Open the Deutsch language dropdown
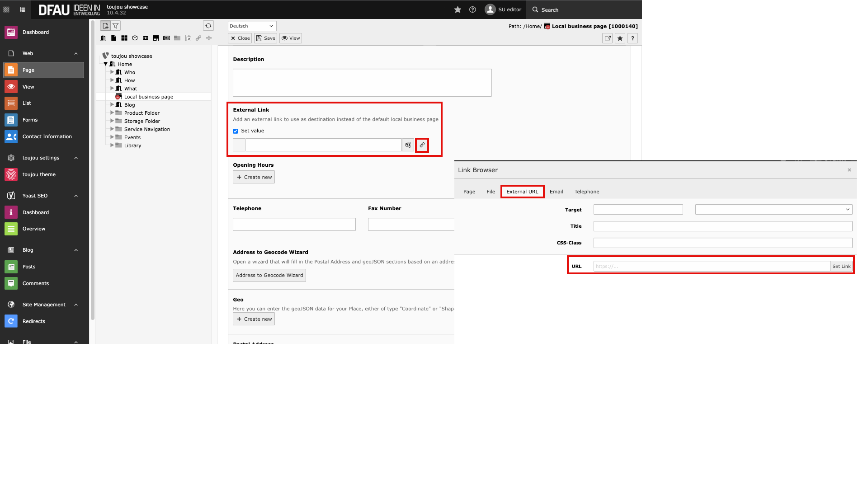Image resolution: width=868 pixels, height=488 pixels. click(x=252, y=26)
